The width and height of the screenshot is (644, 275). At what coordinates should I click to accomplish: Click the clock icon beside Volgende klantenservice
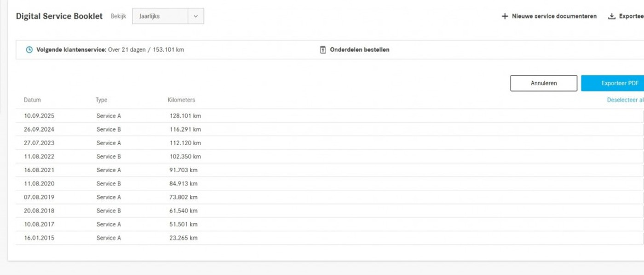pyautogui.click(x=29, y=50)
